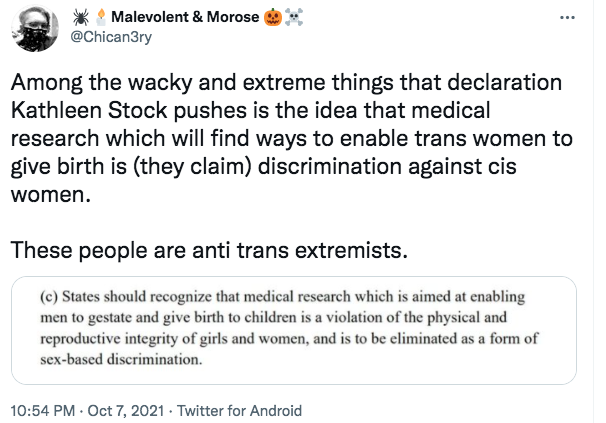
Task: Open the three-dot more options menu
Action: pos(567,18)
